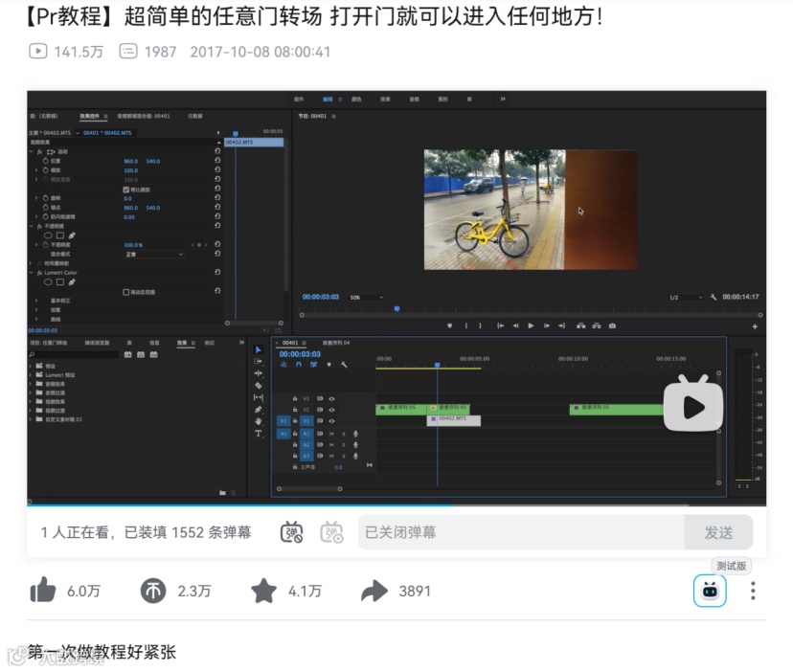The image size is (793, 672).
Task: Open program monitor settings wrench
Action: click(x=714, y=298)
